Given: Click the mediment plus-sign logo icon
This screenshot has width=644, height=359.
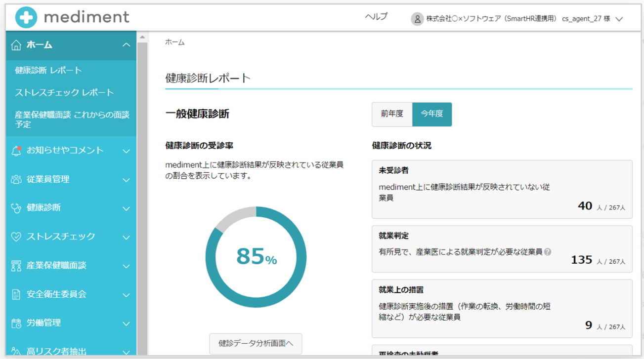Looking at the screenshot, I should [x=26, y=18].
